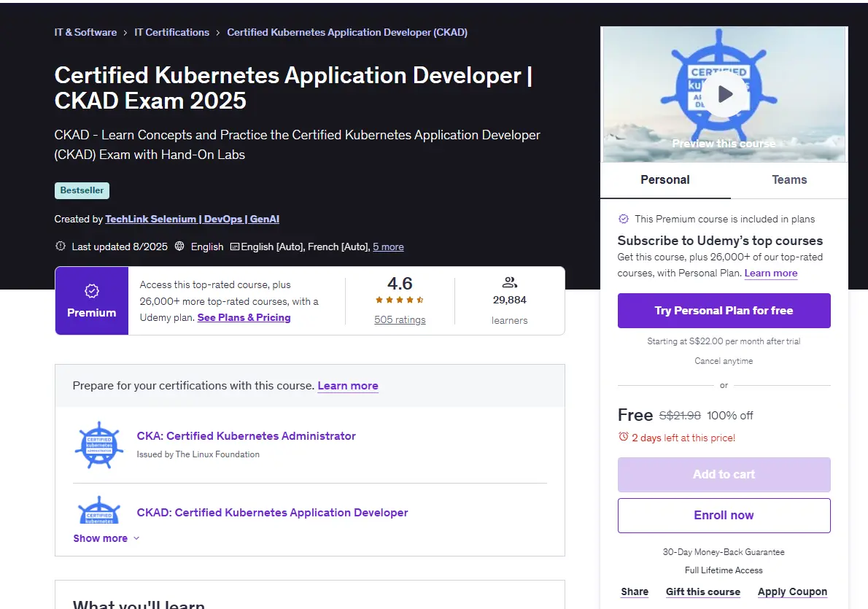Click the 30-Day Money-Back Guarantee text
This screenshot has width=868, height=609.
tap(724, 552)
